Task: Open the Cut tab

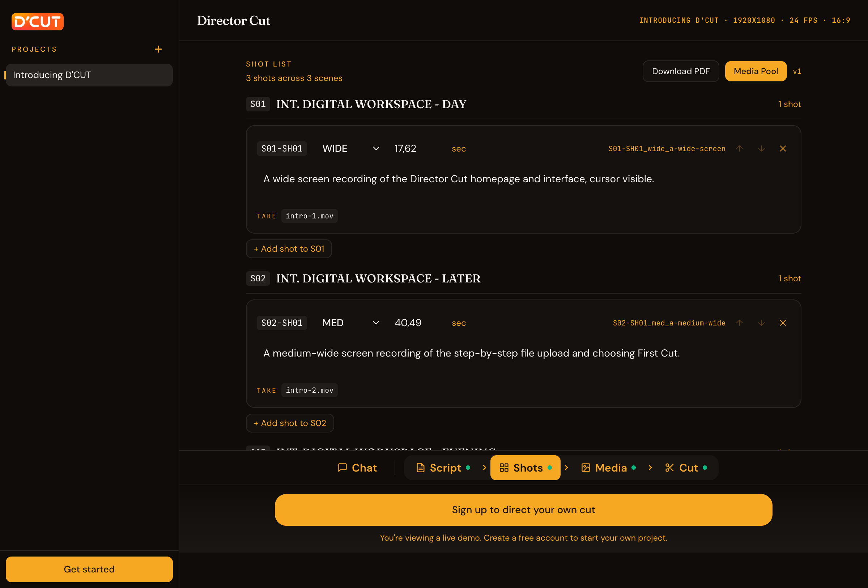Action: click(686, 468)
